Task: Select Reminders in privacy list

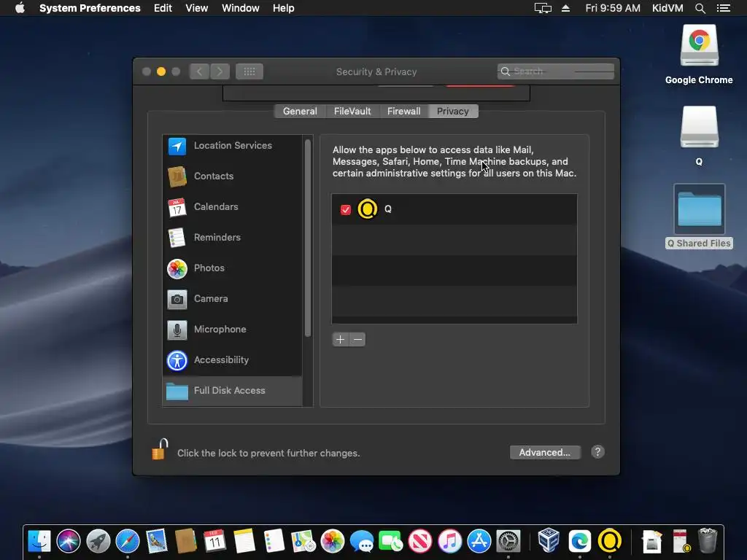Action: pyautogui.click(x=233, y=237)
